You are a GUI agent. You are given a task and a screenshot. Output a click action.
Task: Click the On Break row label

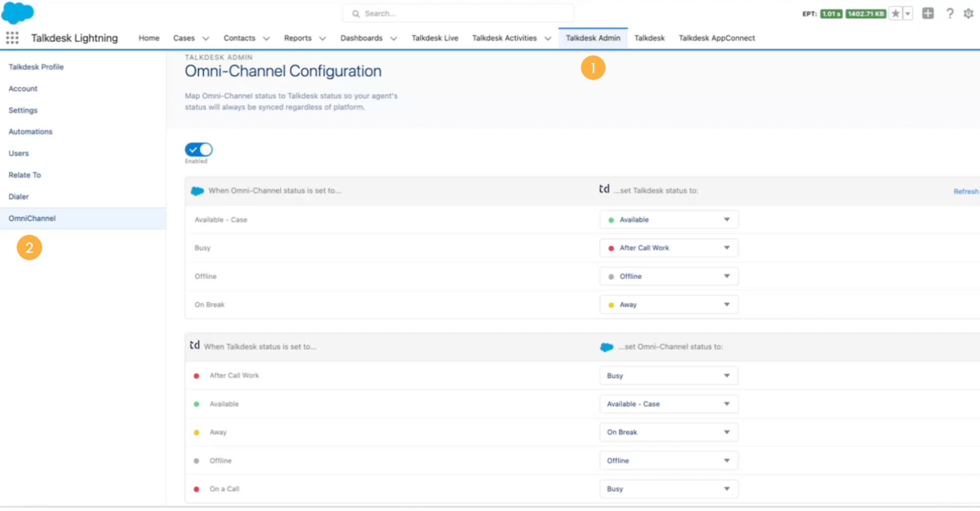pyautogui.click(x=209, y=305)
